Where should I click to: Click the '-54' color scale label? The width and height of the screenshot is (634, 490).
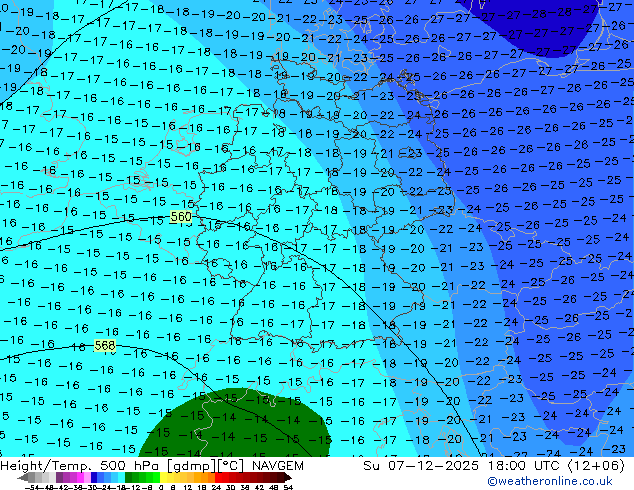[x=32, y=487]
